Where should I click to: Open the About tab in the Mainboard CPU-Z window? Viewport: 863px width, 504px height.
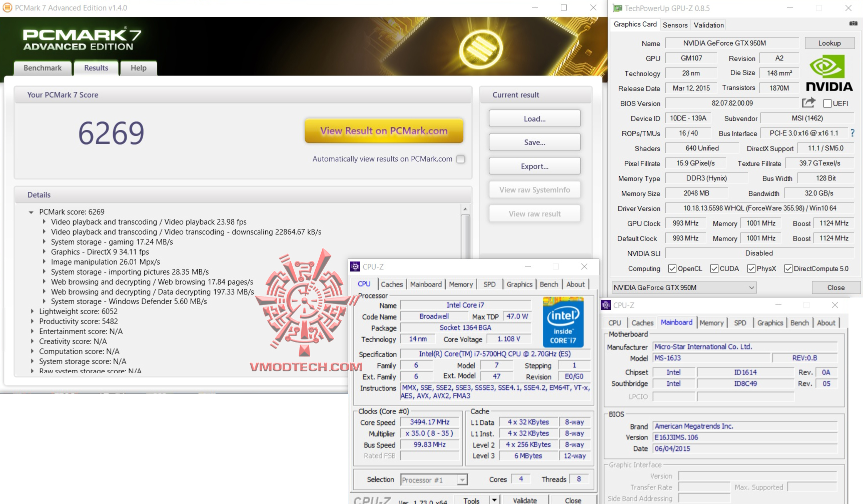826,323
